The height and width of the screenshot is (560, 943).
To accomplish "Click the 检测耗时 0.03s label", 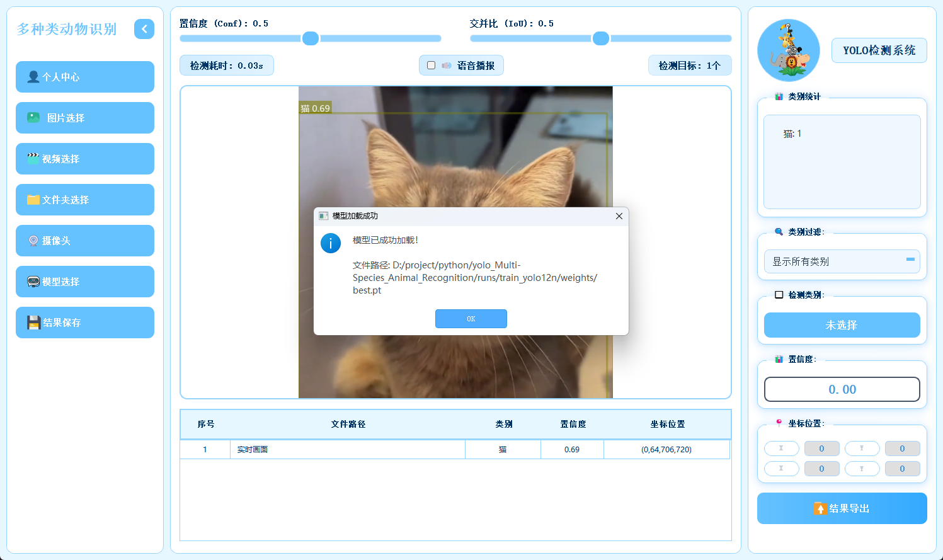I will tap(227, 66).
